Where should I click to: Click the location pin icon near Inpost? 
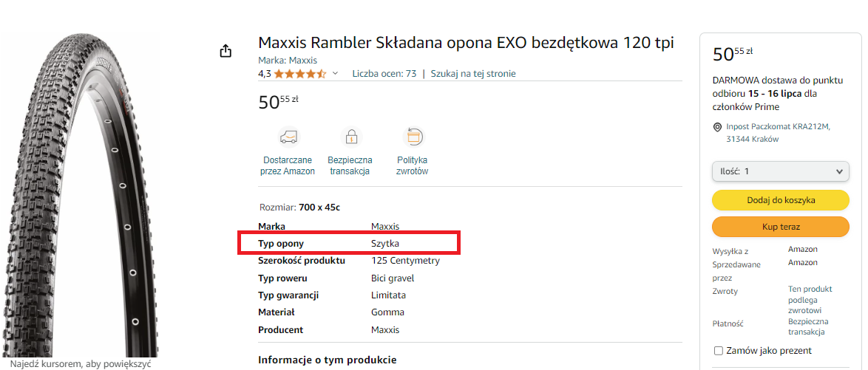[717, 127]
